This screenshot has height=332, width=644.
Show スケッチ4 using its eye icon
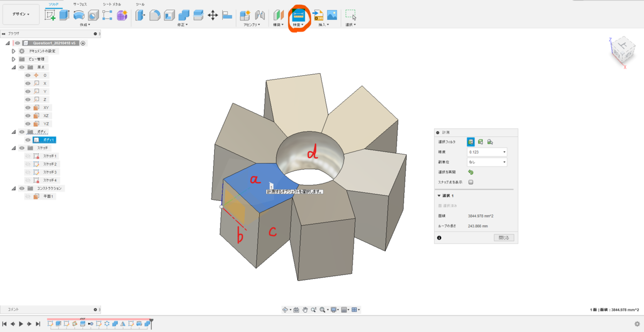28,180
